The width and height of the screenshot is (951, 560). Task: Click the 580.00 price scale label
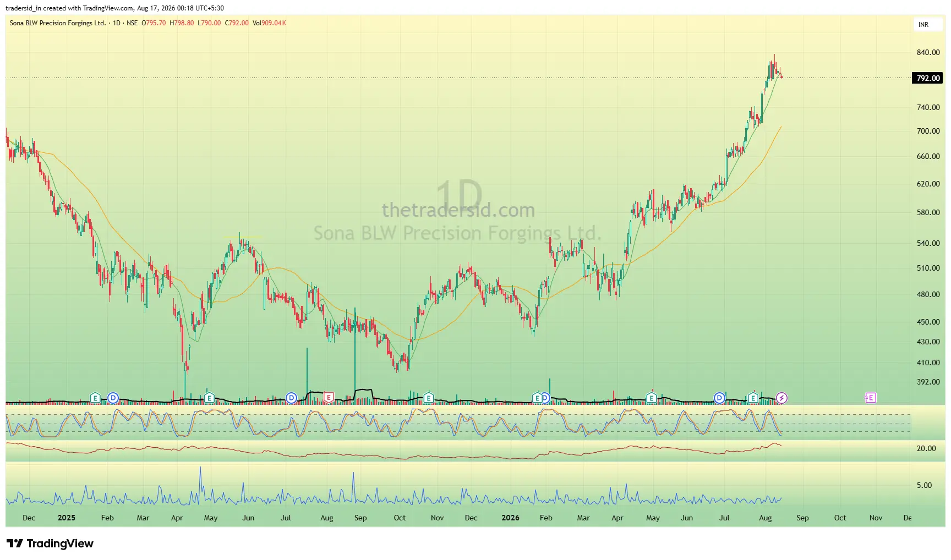tap(928, 212)
